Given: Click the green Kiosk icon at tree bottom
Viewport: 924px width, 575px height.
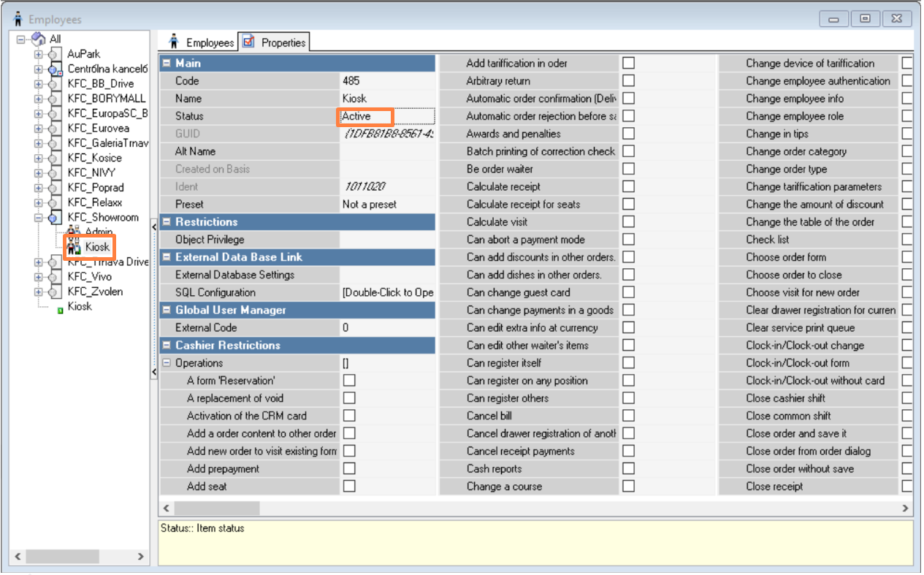Looking at the screenshot, I should tap(60, 308).
